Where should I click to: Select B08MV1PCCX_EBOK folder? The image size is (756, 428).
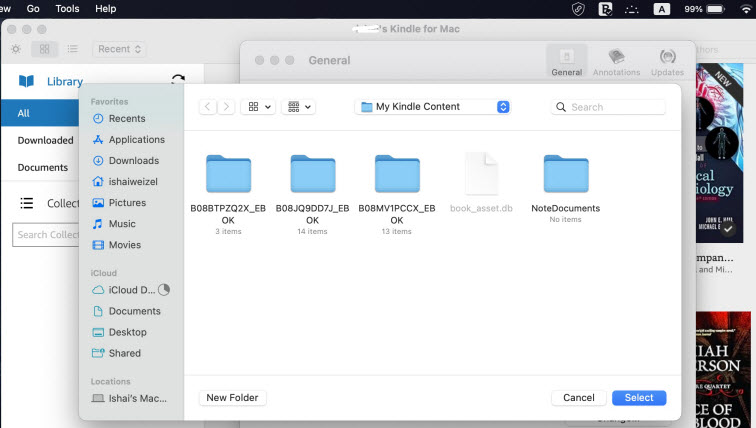397,194
